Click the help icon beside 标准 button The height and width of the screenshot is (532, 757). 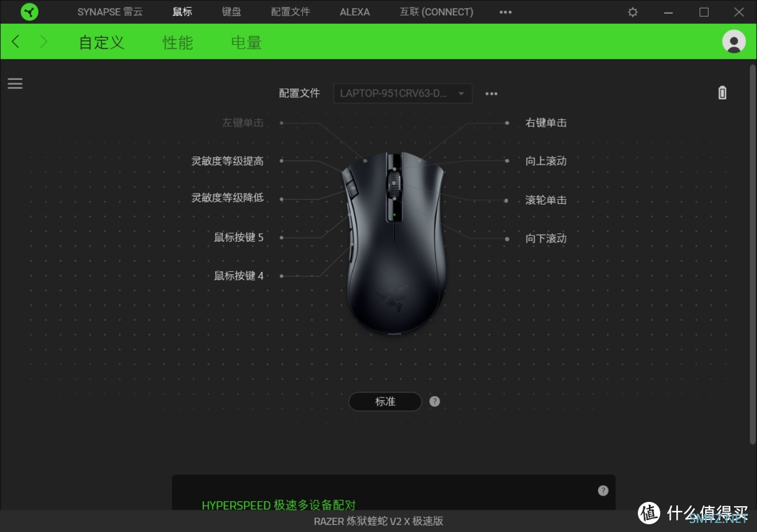[435, 402]
